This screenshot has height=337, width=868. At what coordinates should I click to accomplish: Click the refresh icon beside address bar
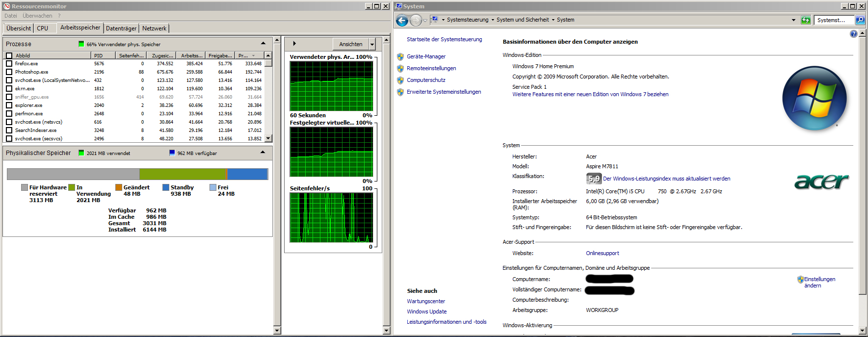coord(806,20)
